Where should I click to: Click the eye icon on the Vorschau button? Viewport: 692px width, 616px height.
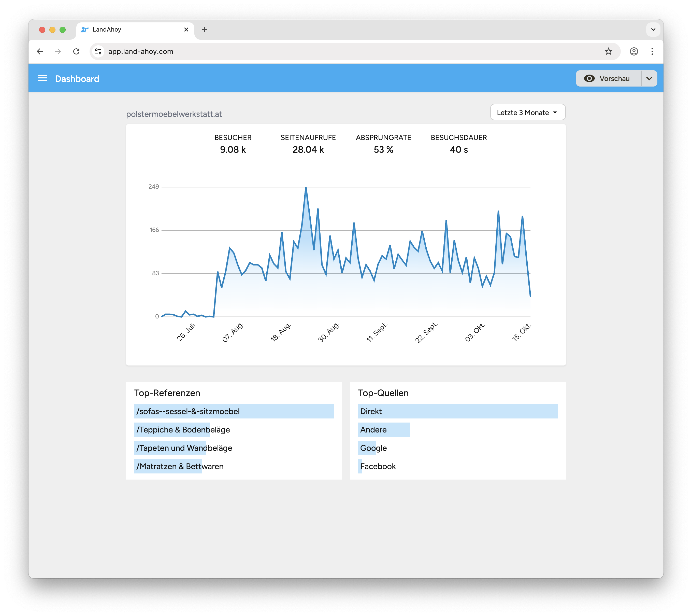click(589, 78)
